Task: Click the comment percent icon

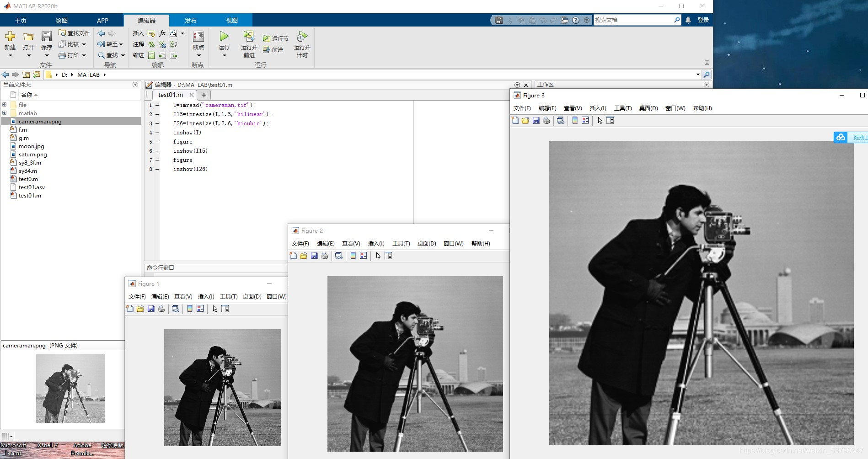Action: click(x=151, y=44)
